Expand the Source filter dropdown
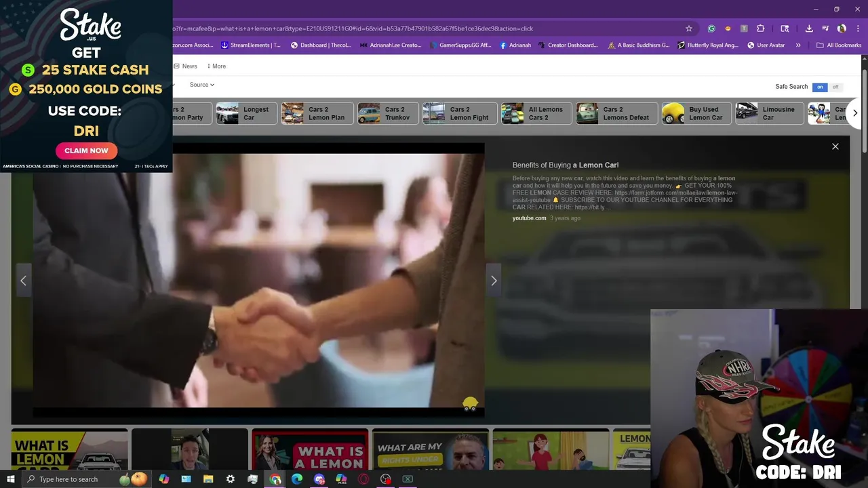This screenshot has width=868, height=488. [202, 85]
